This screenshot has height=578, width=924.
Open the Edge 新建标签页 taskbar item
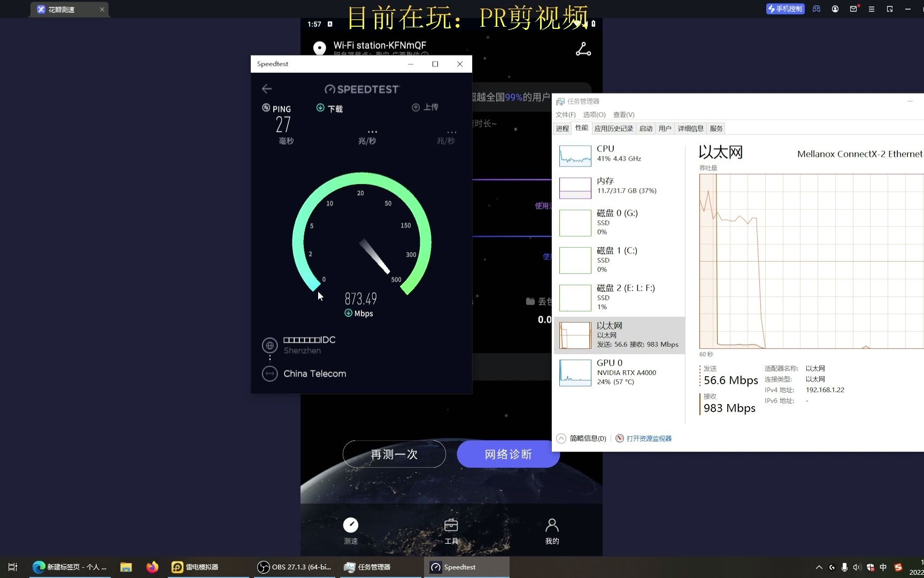pyautogui.click(x=70, y=567)
